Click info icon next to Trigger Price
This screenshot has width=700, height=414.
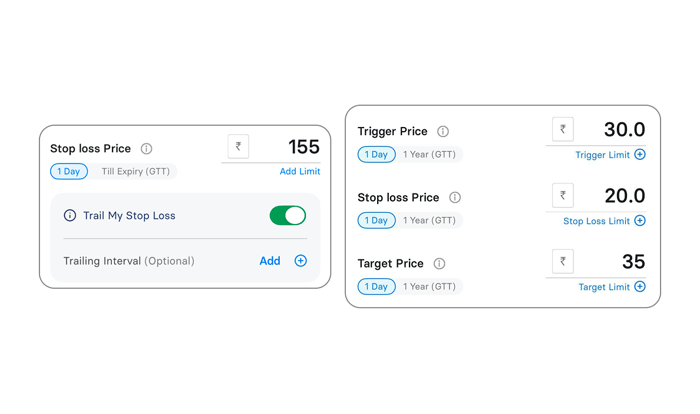(x=443, y=131)
